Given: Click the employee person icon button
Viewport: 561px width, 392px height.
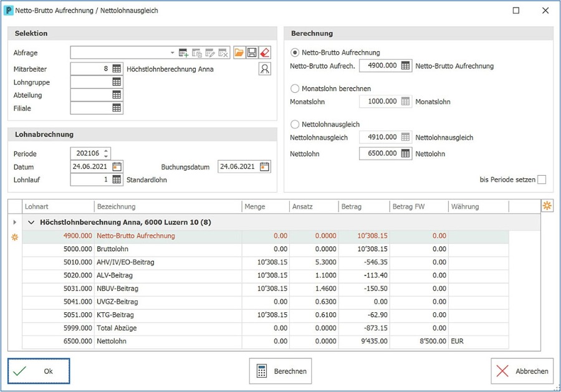Looking at the screenshot, I should pos(265,69).
